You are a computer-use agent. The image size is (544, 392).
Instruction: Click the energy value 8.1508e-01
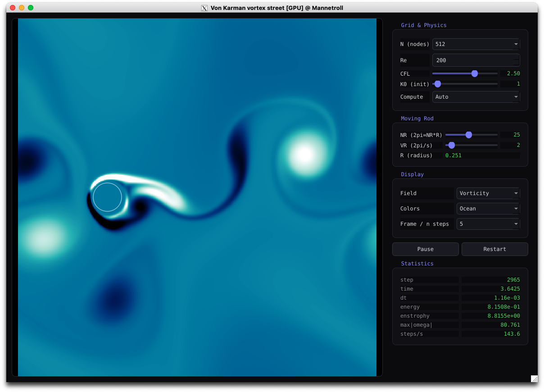504,307
